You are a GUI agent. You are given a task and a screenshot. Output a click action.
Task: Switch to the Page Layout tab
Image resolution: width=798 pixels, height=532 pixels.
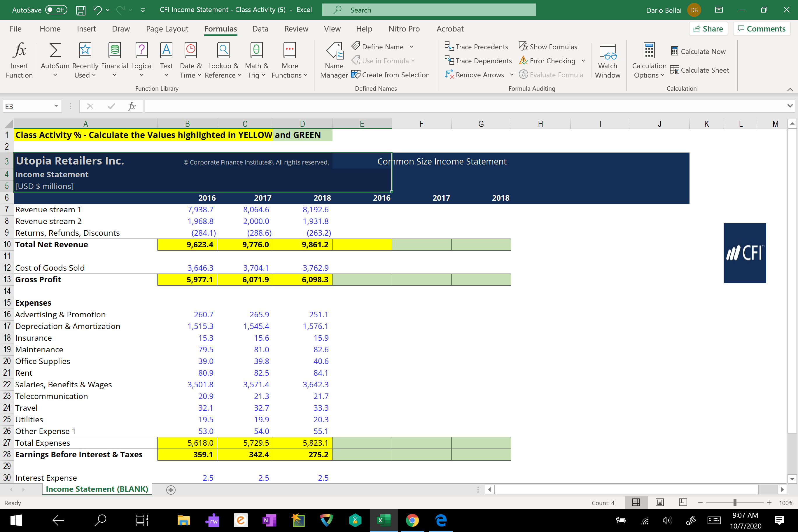[167, 29]
